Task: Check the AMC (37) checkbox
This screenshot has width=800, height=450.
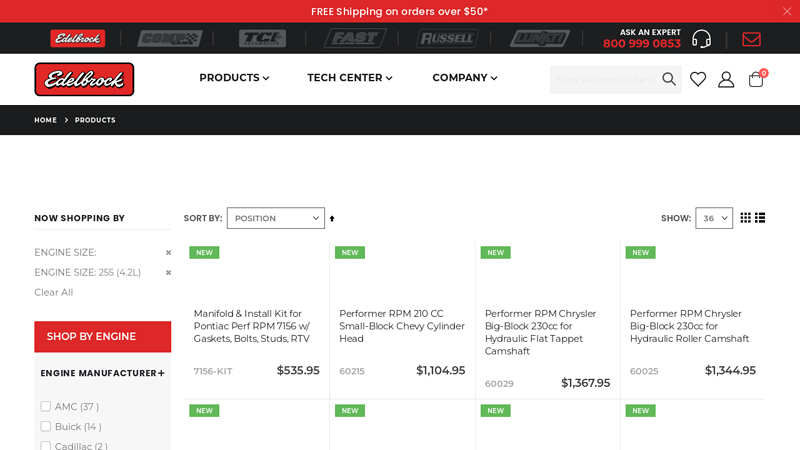Action: 45,406
